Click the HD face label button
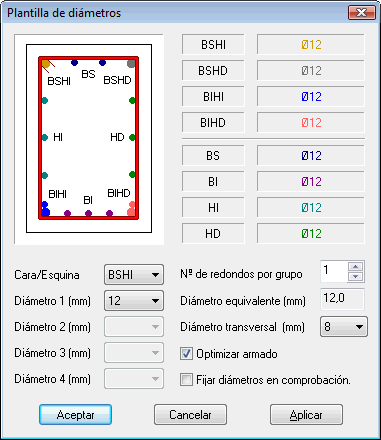Screen dimensions: 381x440 (x=213, y=233)
